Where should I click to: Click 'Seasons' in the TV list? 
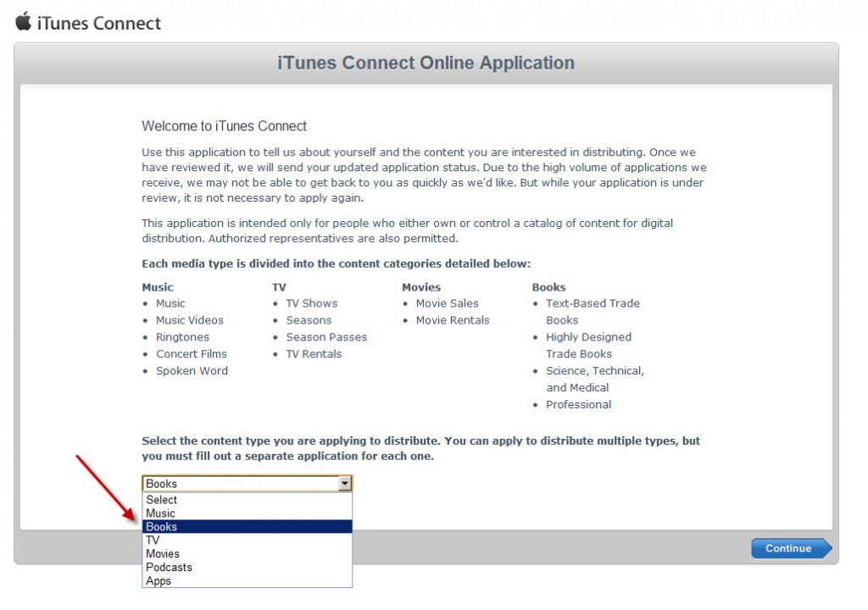(x=309, y=320)
